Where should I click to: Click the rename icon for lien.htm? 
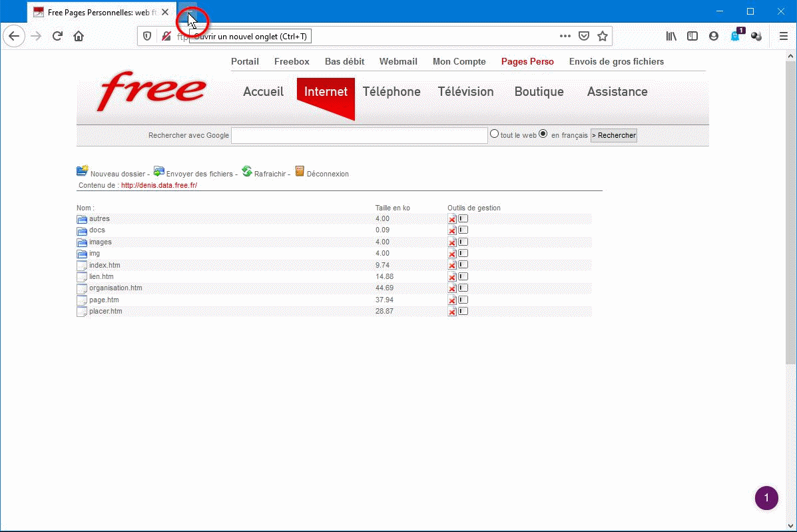(x=463, y=276)
